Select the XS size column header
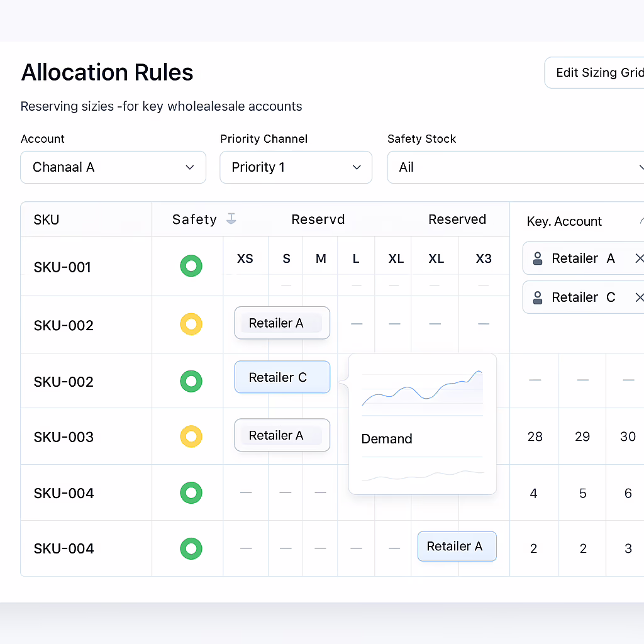Screen dimensions: 644x644 coord(245,258)
